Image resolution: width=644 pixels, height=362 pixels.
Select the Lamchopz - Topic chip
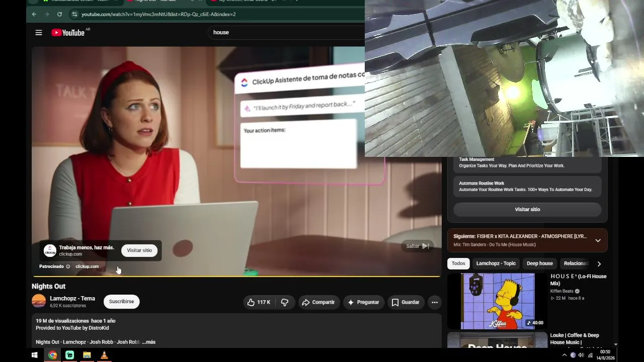tap(496, 263)
